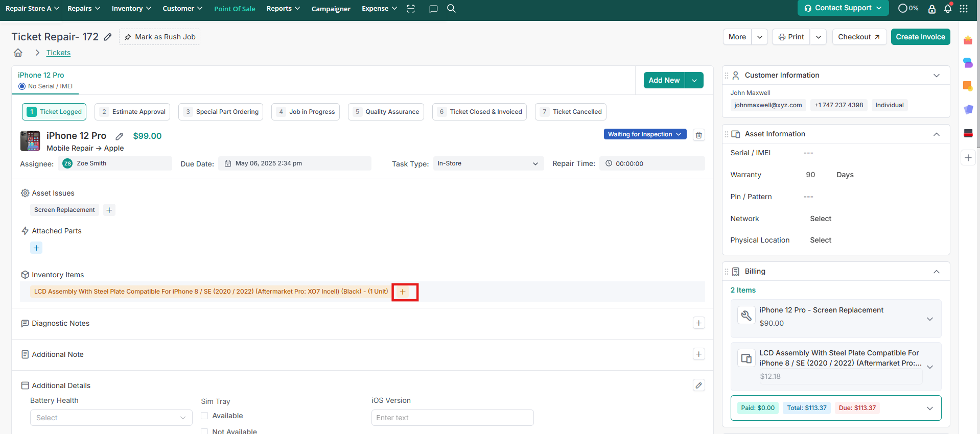
Task: Add inventory item plus next to LCD Assembly
Action: [x=403, y=292]
